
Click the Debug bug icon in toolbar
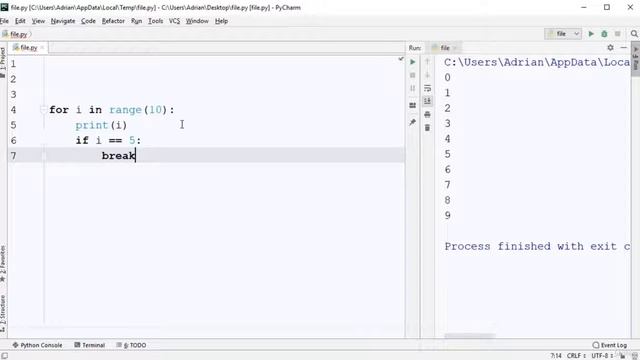pyautogui.click(x=604, y=34)
